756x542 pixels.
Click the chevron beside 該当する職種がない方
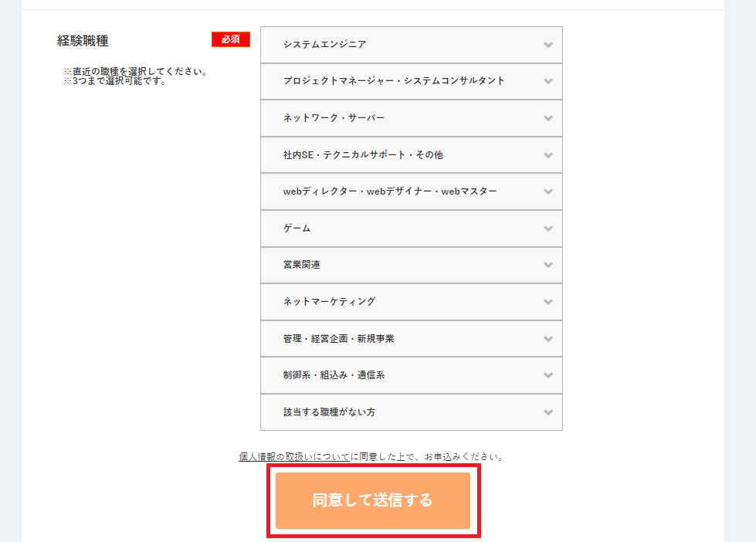click(x=548, y=412)
